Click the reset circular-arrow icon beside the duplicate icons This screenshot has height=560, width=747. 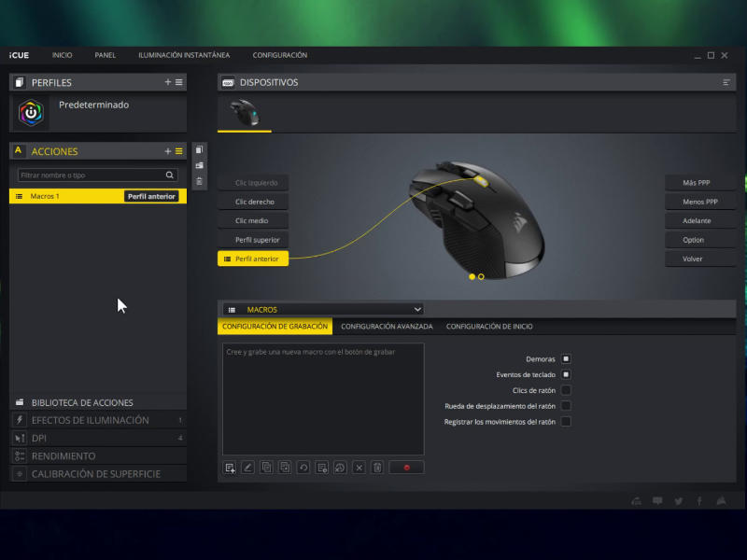click(x=303, y=468)
